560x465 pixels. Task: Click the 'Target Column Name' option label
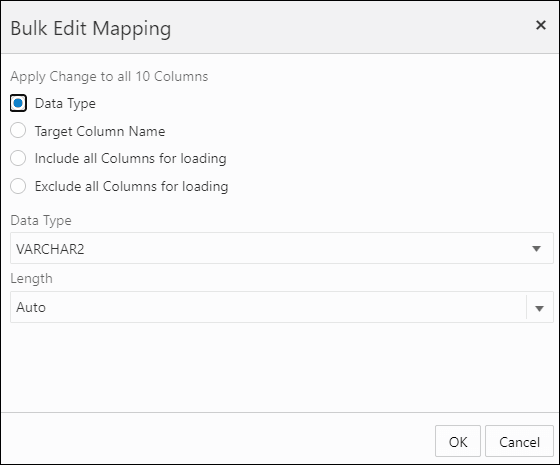(x=100, y=131)
